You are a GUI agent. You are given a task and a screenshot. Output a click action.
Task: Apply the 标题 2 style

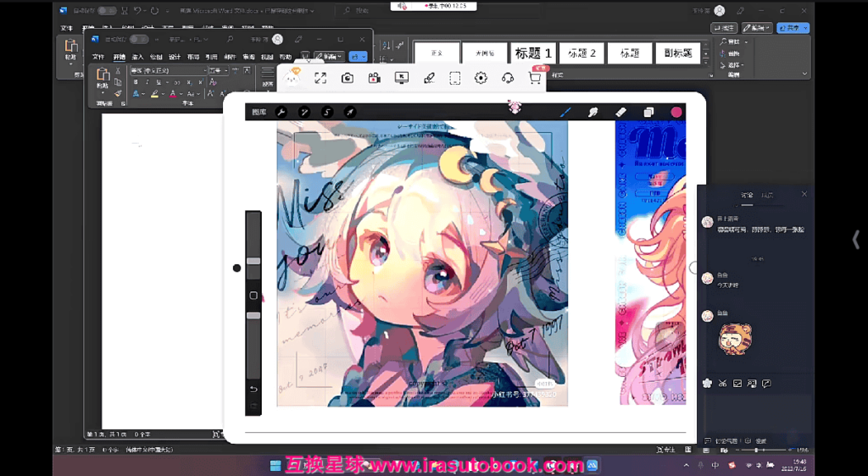(581, 53)
